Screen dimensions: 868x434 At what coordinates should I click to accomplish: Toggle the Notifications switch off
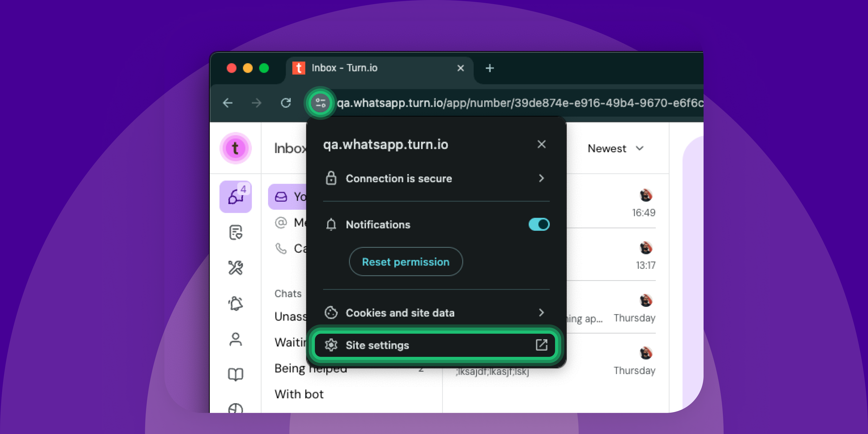(x=539, y=224)
